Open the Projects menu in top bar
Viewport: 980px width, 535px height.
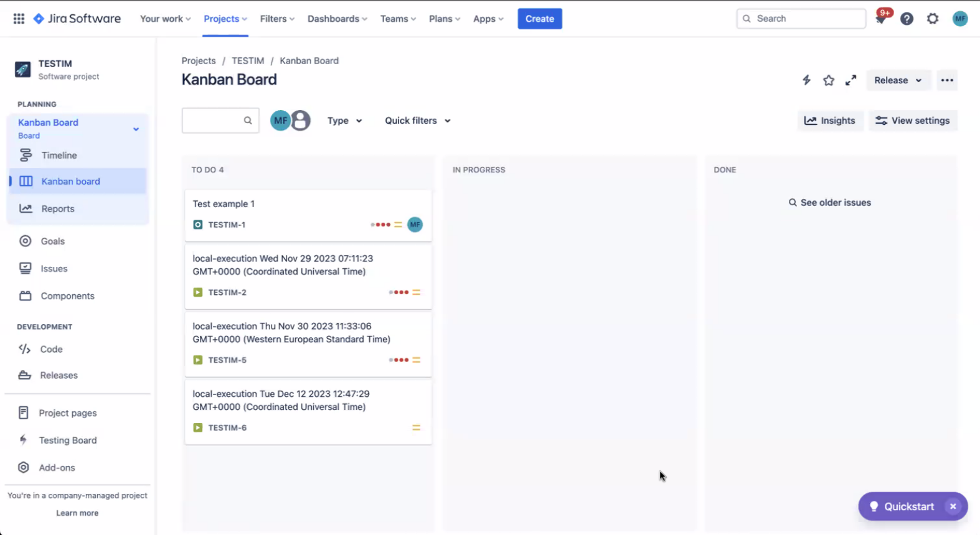point(225,19)
